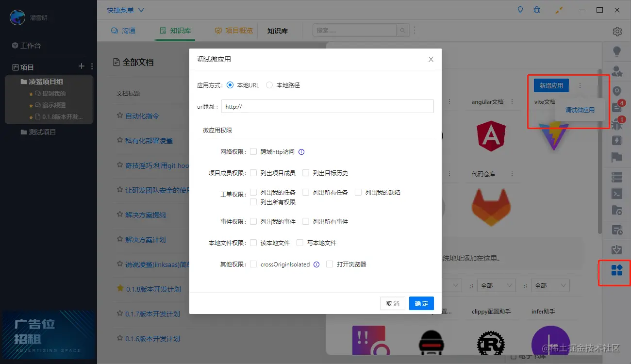Click the lightbulb icon in the title bar
Viewport: 631px width, 364px height.
point(520,10)
